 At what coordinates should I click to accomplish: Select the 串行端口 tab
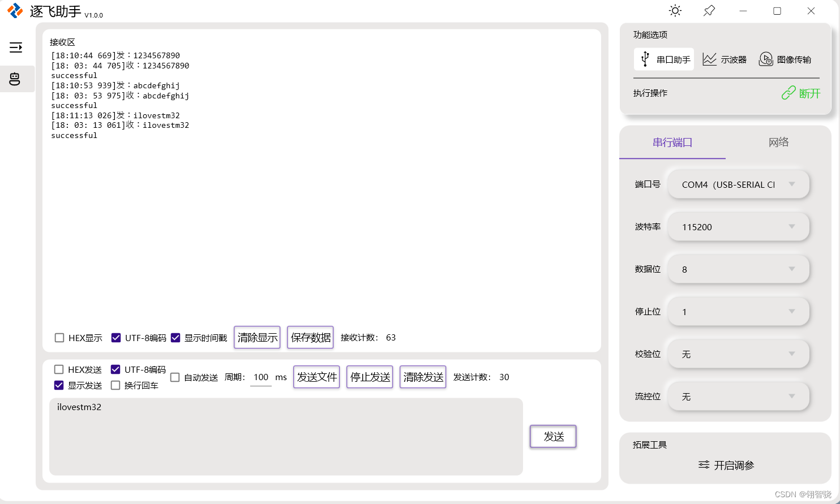(x=672, y=143)
